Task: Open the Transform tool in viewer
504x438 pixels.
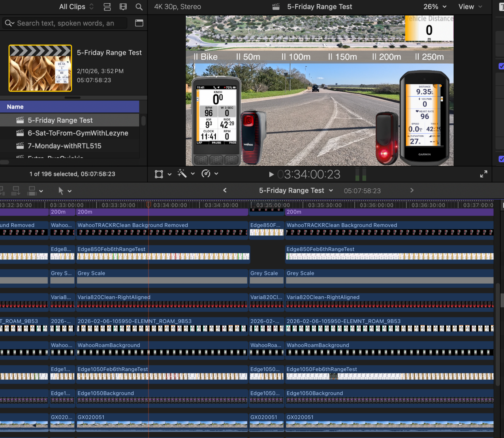Action: pyautogui.click(x=159, y=174)
